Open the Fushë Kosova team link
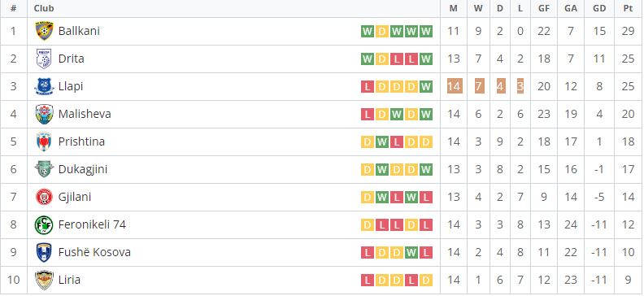Viewport: 644px width, 296px height. tap(94, 252)
